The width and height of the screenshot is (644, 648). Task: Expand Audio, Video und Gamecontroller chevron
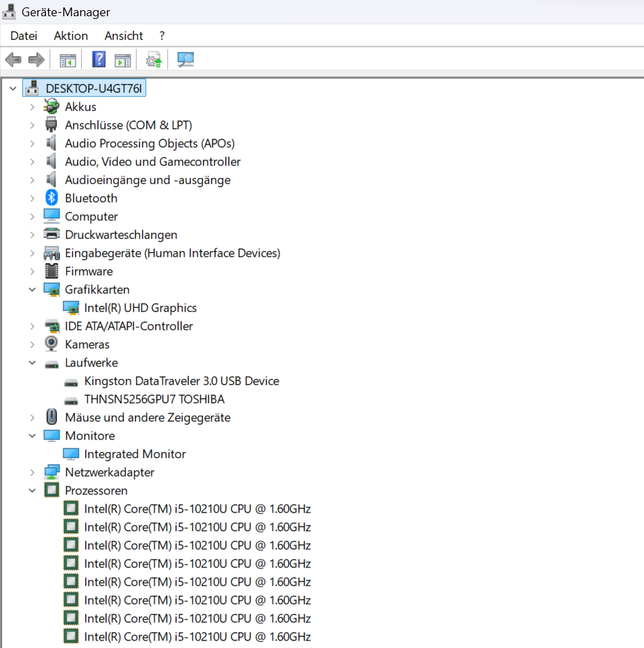(32, 162)
